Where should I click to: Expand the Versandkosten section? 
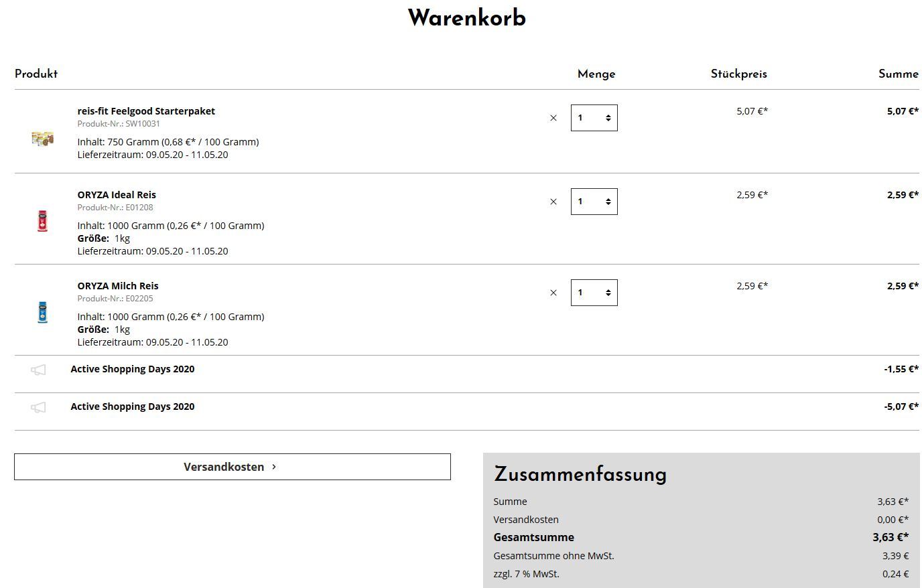coord(232,467)
